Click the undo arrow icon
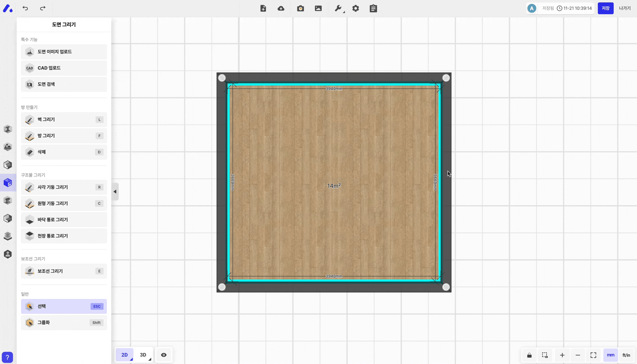The height and width of the screenshot is (364, 637). click(x=25, y=8)
